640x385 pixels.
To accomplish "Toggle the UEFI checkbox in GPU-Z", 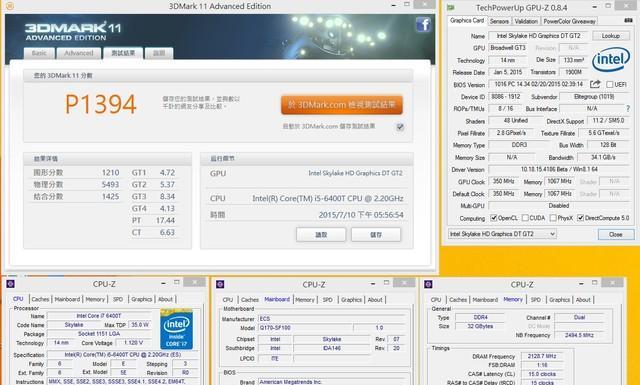I will (609, 85).
